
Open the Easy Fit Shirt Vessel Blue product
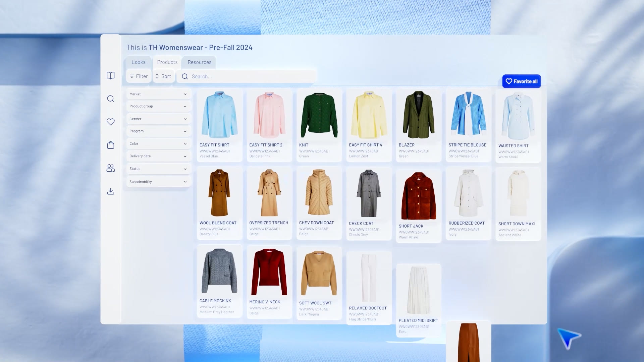(220, 125)
